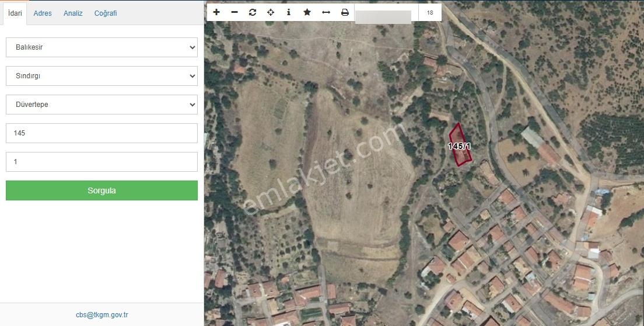The height and width of the screenshot is (326, 644).
Task: Switch to the Coğrafi tab
Action: coord(106,13)
